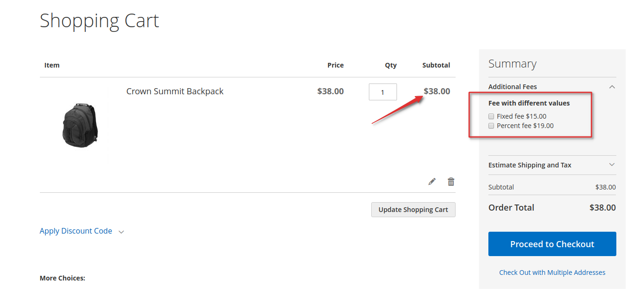Image resolution: width=644 pixels, height=303 pixels.
Task: Click the Order Total amount $38.00
Action: [602, 207]
